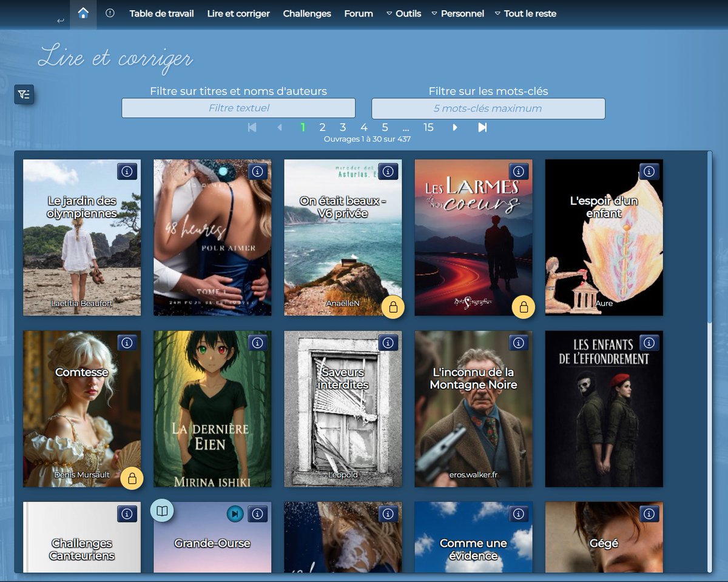
Task: Go to page 15 of results
Action: click(x=428, y=127)
